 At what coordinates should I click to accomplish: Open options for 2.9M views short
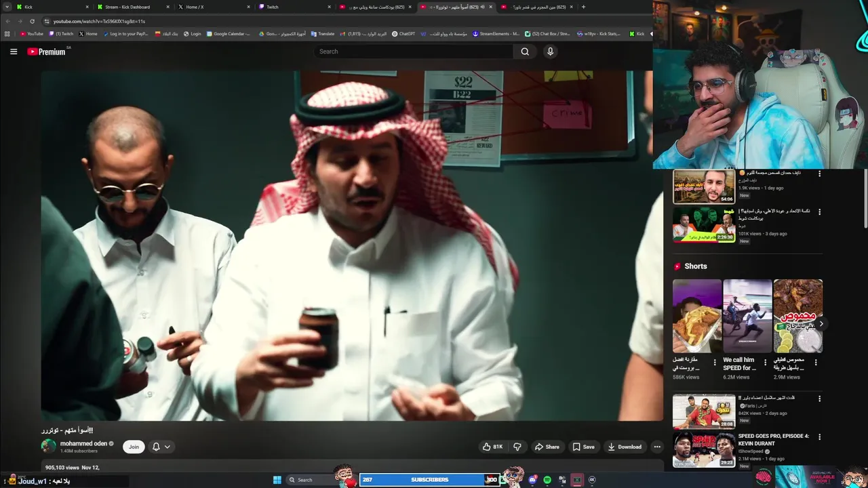click(x=815, y=363)
